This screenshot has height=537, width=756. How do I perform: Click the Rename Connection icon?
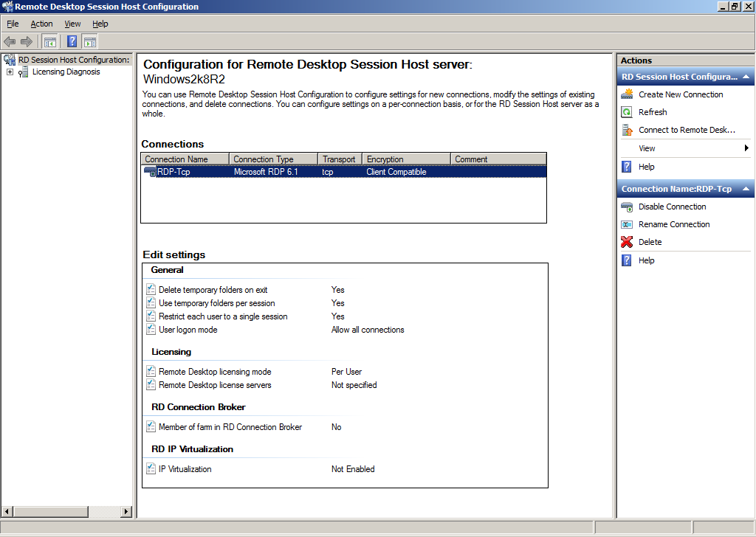pyautogui.click(x=627, y=224)
